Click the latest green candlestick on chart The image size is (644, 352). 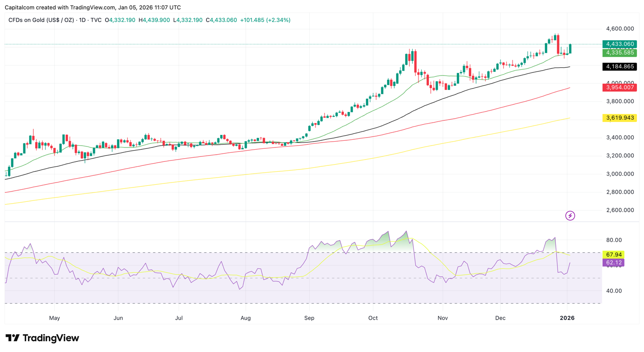(570, 49)
